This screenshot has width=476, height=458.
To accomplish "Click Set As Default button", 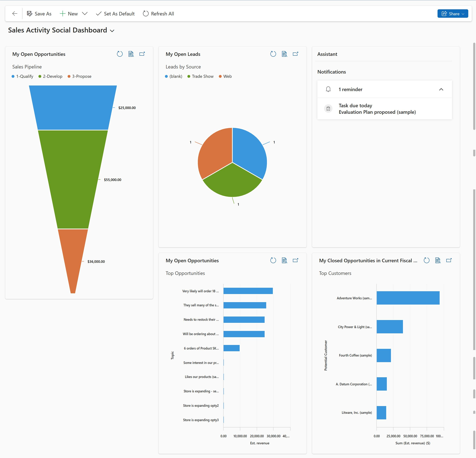I will 115,14.
